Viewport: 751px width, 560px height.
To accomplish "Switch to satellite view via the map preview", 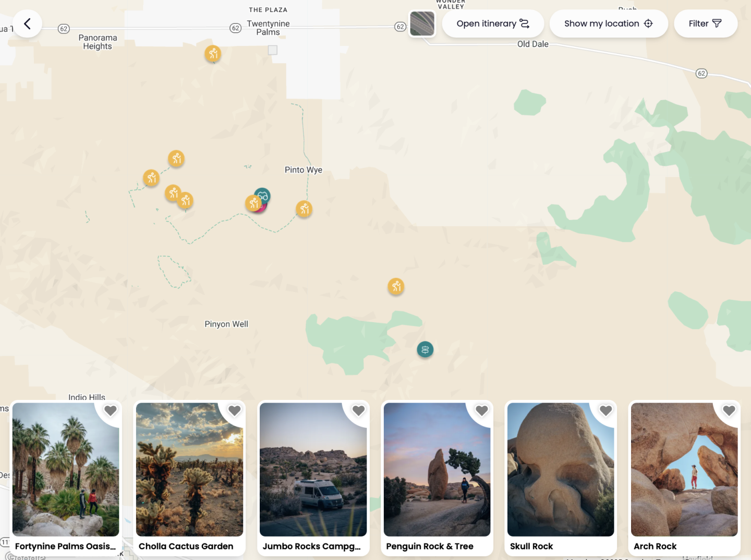I will (422, 23).
